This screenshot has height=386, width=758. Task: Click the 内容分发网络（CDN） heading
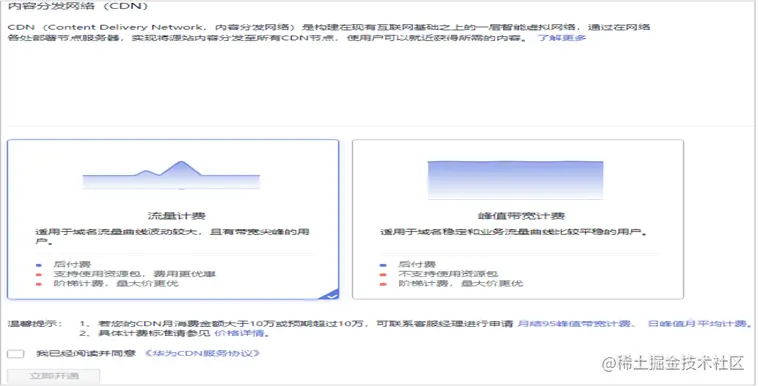click(78, 6)
